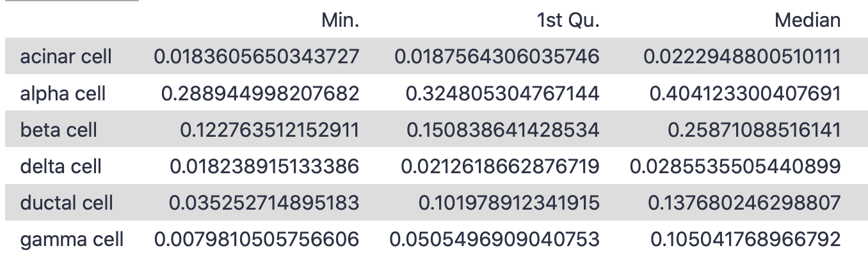Click gamma cell Median value 0.105041768966792

click(x=745, y=240)
